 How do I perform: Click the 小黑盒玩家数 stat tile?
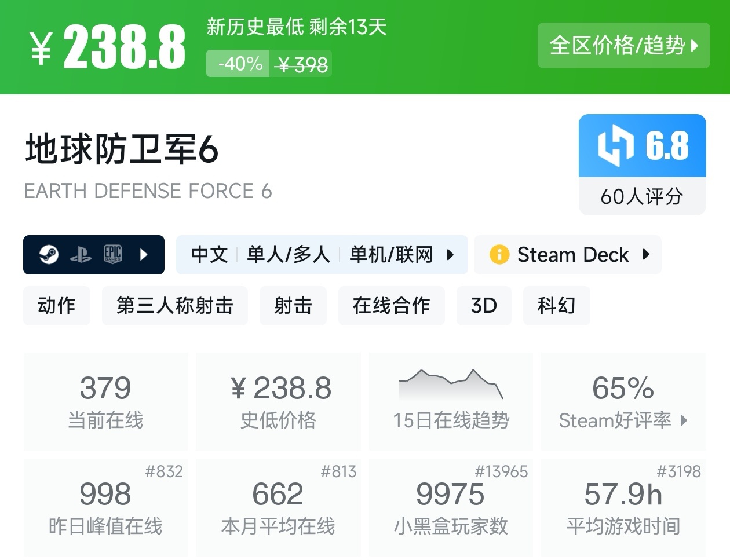451,507
